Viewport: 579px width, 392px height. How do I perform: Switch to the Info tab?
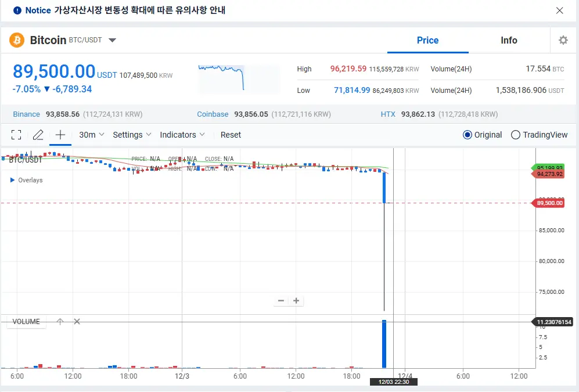508,40
